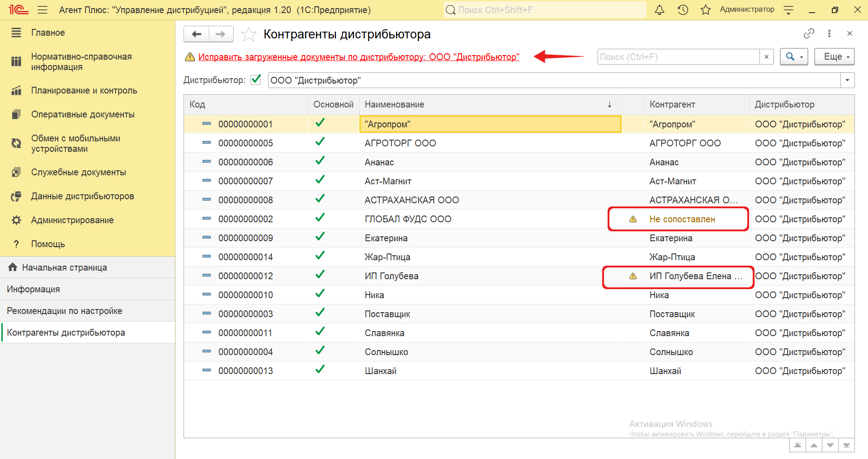Click Славянка in Контрагент column
Viewport: 868px width, 459px height.
[x=669, y=333]
